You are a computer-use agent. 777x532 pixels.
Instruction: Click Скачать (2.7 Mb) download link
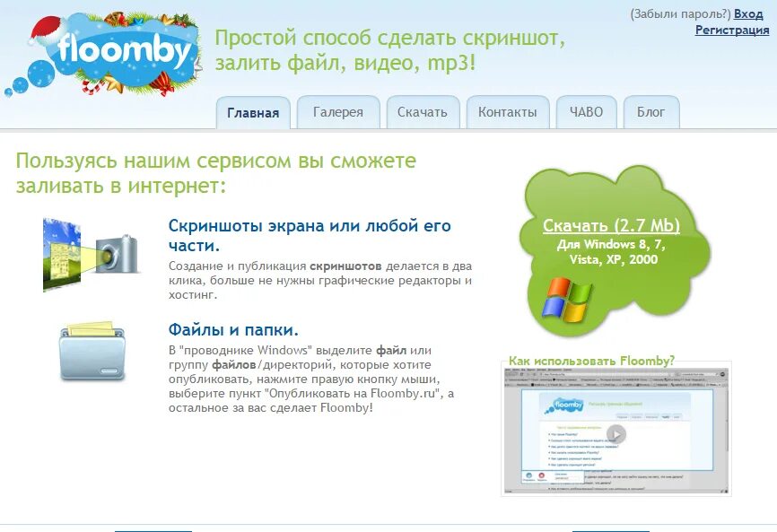click(x=611, y=225)
